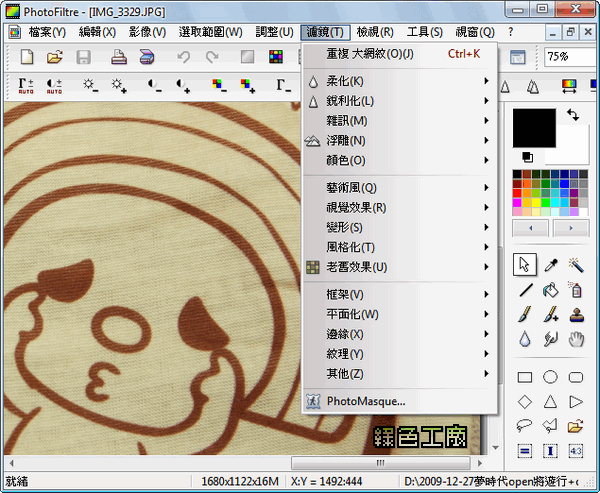This screenshot has height=493, width=600.
Task: Increase contrast with half-circle plus icon
Action: [x=183, y=85]
